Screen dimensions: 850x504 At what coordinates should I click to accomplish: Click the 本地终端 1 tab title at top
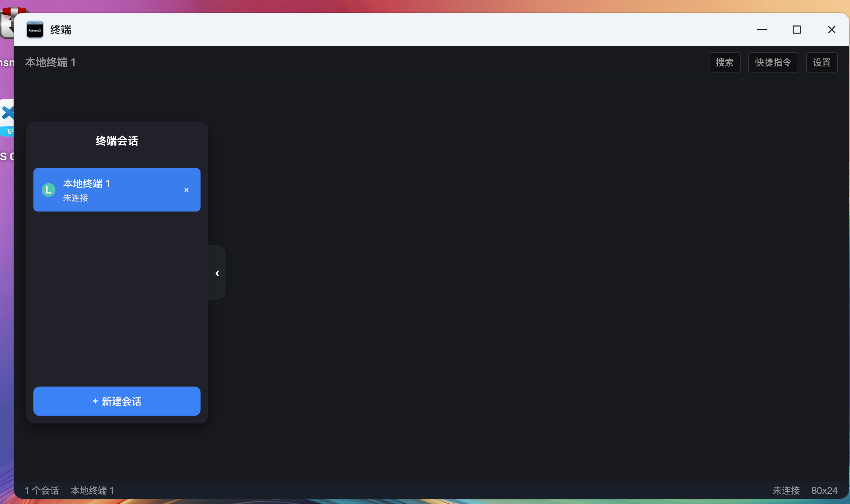coord(51,62)
